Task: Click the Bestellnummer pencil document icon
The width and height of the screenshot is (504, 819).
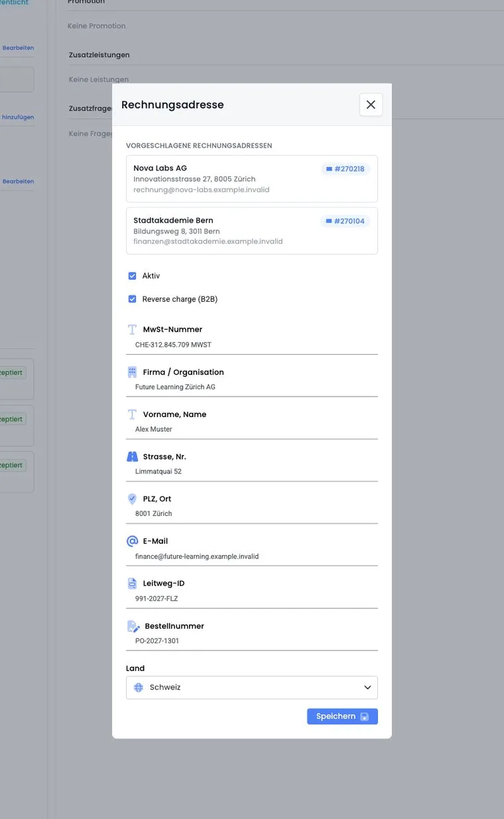Action: tap(133, 626)
